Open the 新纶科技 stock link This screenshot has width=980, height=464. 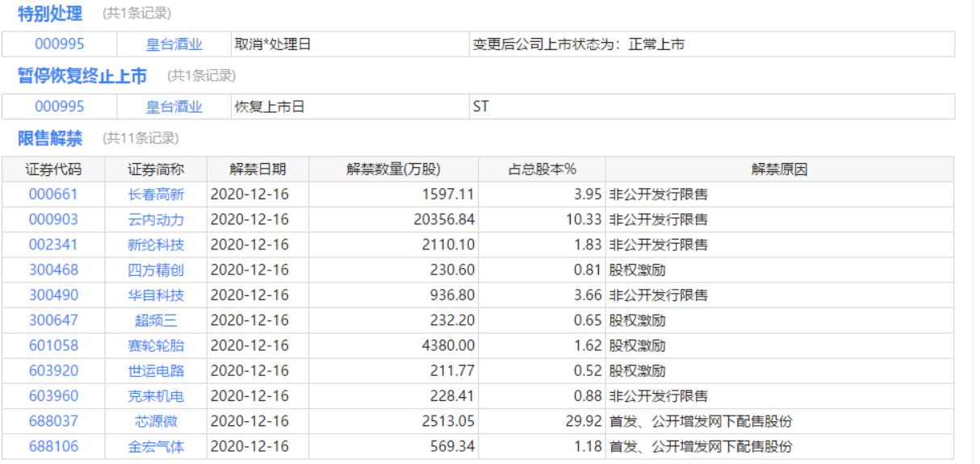[x=156, y=245]
